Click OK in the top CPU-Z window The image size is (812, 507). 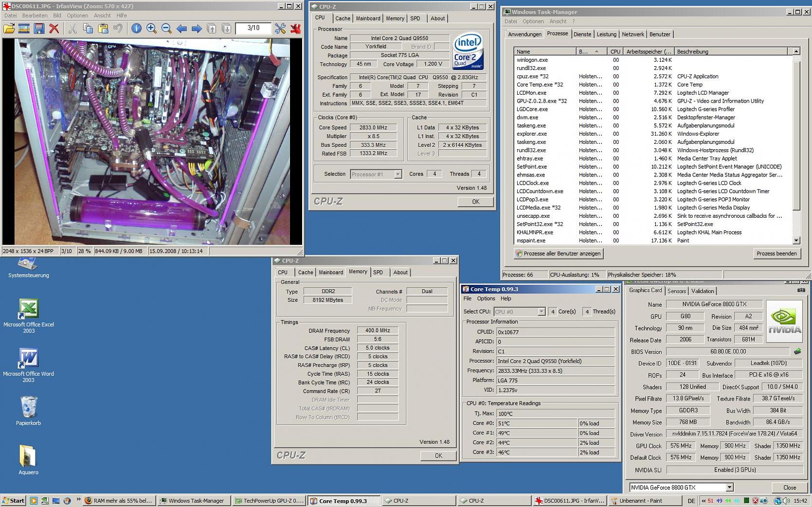click(x=475, y=202)
